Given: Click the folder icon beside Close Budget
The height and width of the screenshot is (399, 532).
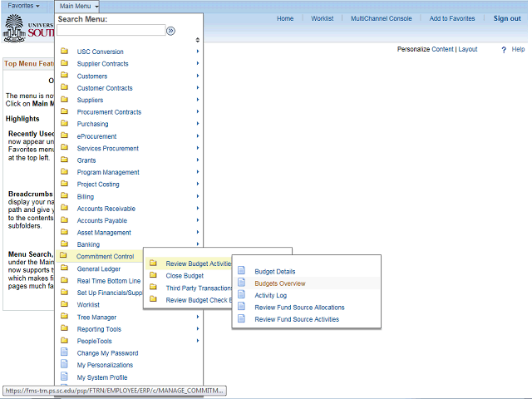Looking at the screenshot, I should click(153, 275).
